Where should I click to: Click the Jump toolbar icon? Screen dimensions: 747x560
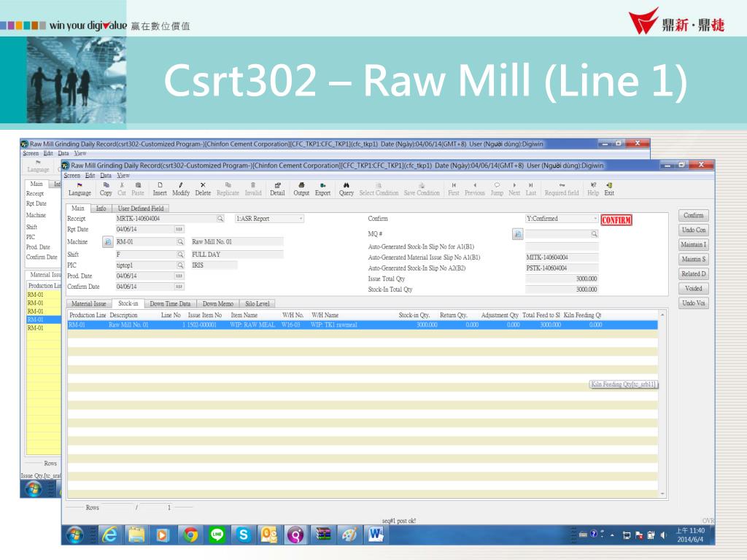tap(497, 189)
